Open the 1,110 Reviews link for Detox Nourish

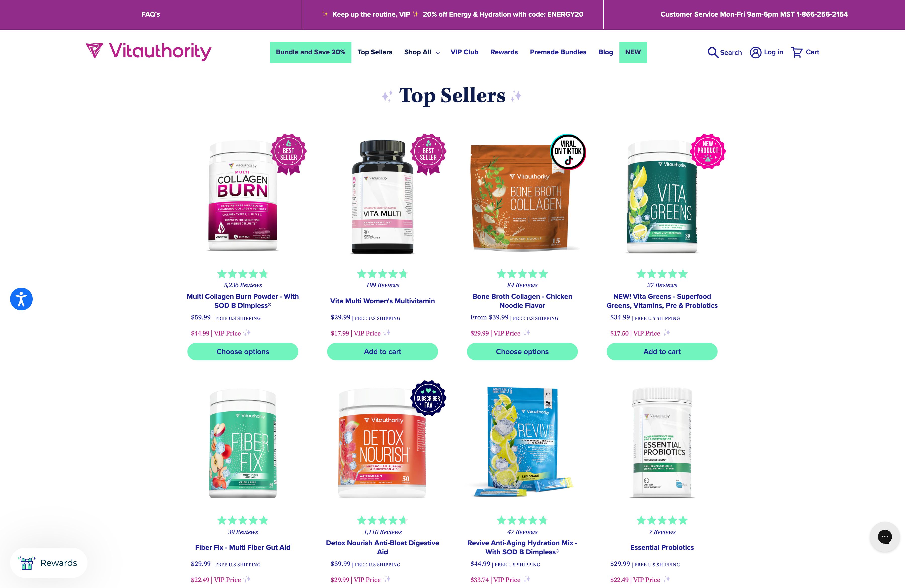pyautogui.click(x=383, y=532)
